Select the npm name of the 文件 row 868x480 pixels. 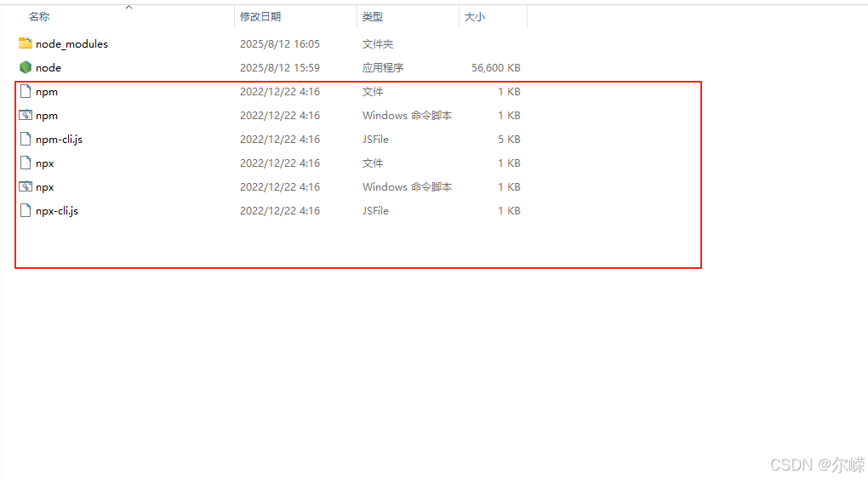(47, 92)
